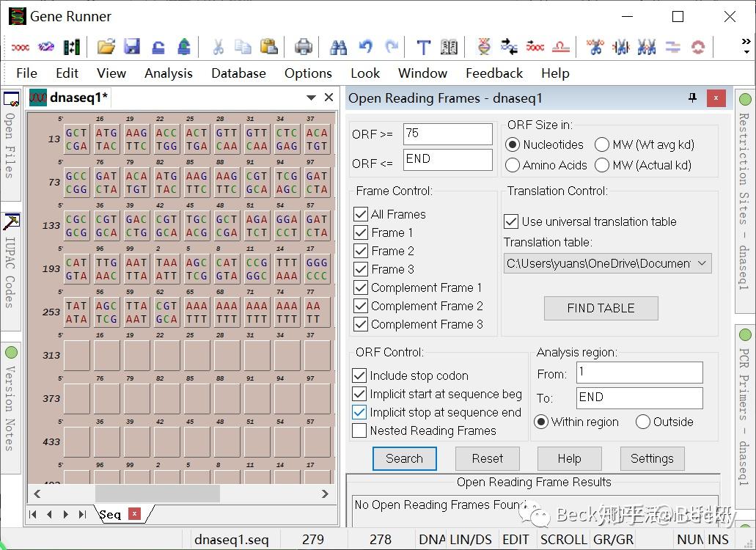Open the Analysis menu
This screenshot has height=550, width=756.
[168, 73]
